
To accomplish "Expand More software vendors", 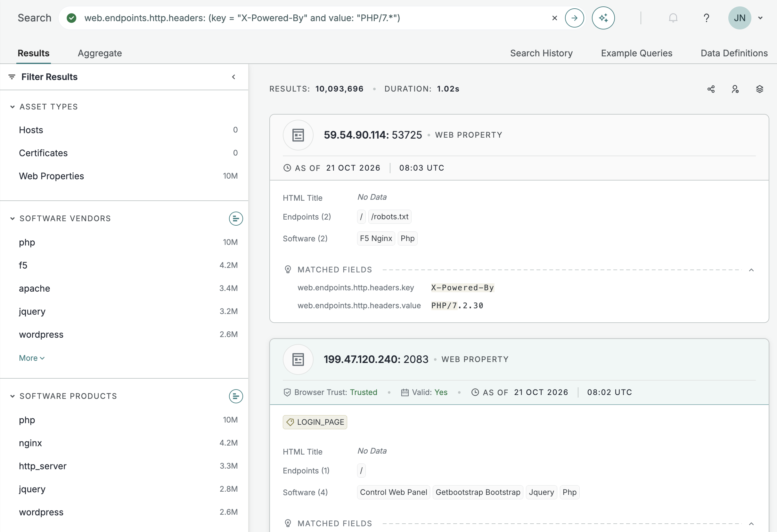I will pyautogui.click(x=32, y=358).
